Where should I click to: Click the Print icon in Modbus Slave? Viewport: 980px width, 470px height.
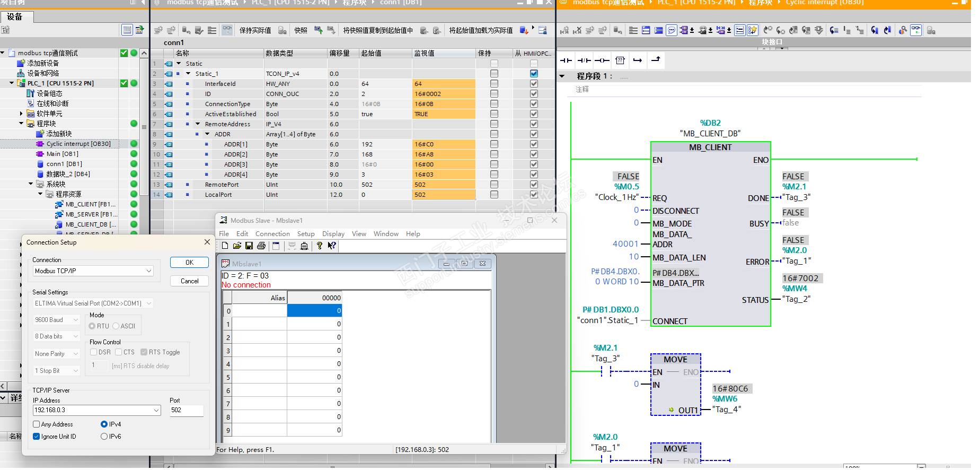261,246
